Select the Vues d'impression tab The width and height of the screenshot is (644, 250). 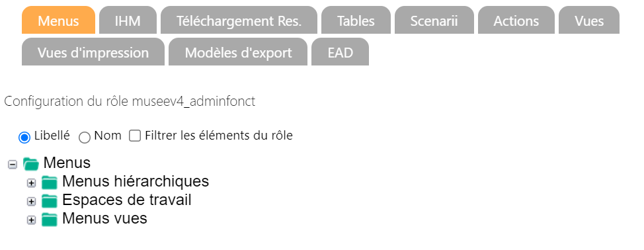coord(93,52)
